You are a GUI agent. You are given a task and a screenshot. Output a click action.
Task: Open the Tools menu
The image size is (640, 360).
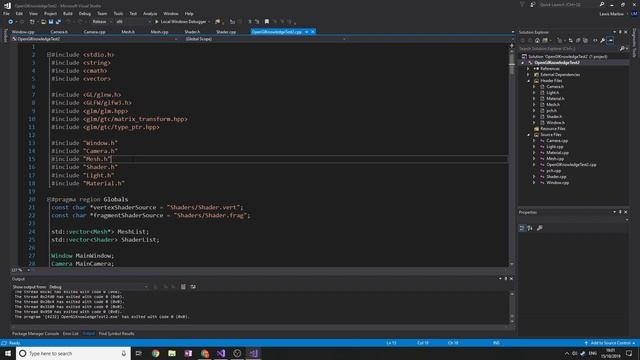pyautogui.click(x=118, y=13)
